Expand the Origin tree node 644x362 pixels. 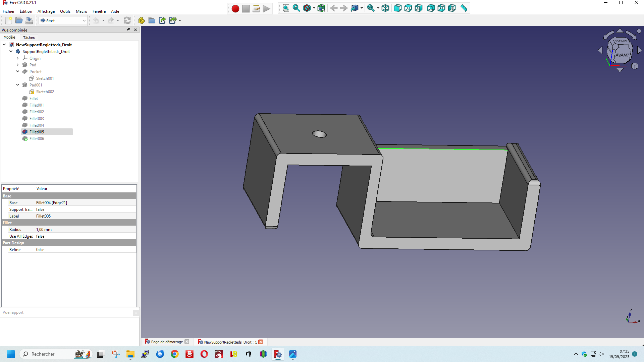tap(18, 58)
